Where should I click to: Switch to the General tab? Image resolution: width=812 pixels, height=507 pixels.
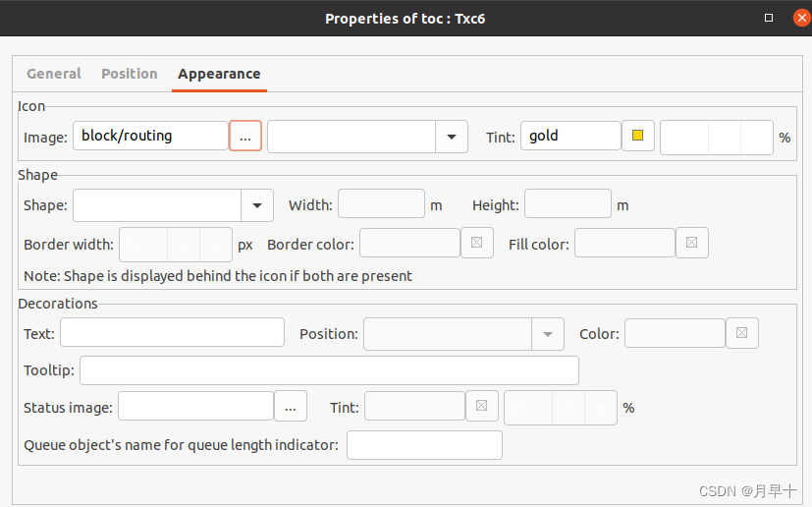point(54,74)
